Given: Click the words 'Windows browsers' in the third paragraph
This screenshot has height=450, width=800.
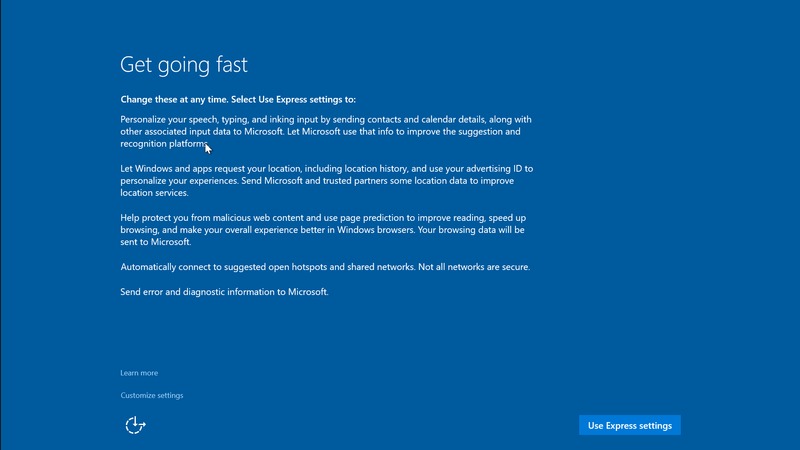Looking at the screenshot, I should [x=407, y=230].
